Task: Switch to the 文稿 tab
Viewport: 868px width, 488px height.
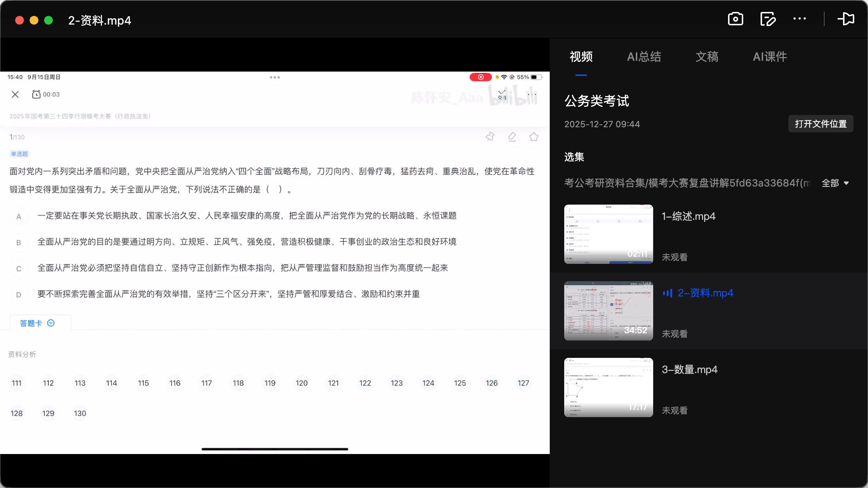Action: coord(706,57)
